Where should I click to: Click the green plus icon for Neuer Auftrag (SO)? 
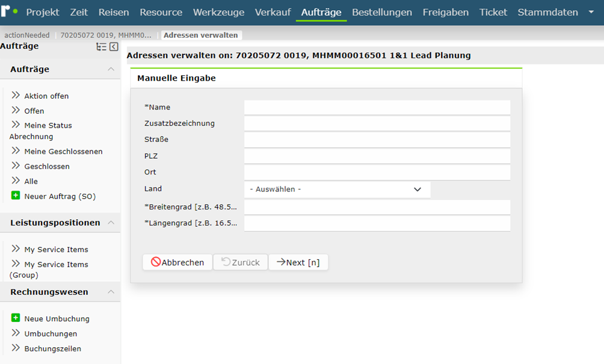[x=16, y=196]
